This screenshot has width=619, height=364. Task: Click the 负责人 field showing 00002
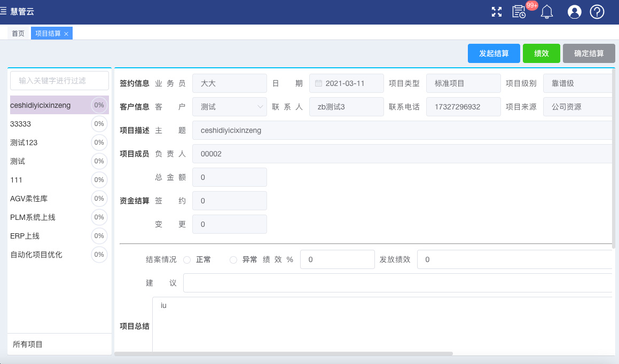402,154
